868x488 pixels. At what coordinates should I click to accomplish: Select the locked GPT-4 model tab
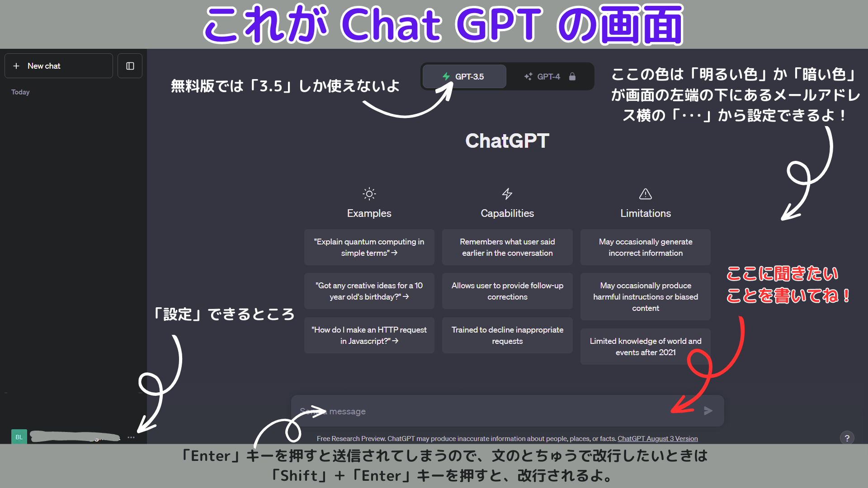coord(548,76)
